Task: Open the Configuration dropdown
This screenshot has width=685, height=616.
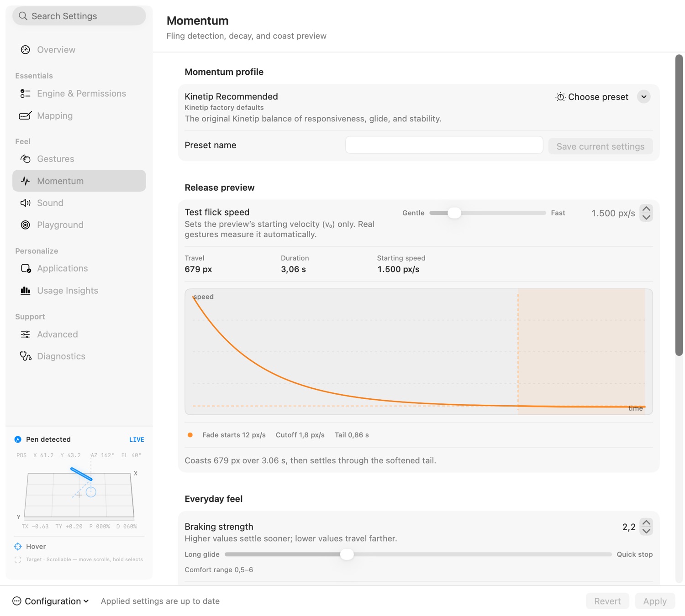Action: (x=51, y=601)
